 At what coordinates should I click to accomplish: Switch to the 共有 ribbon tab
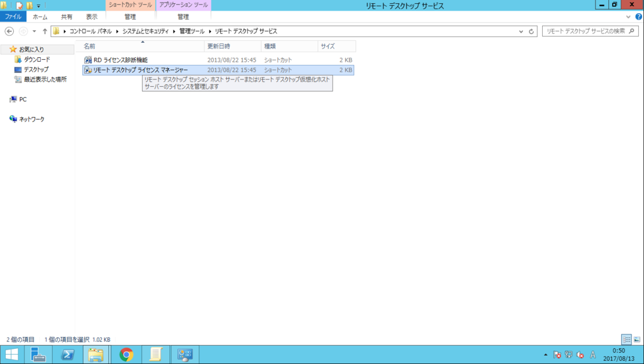pyautogui.click(x=67, y=17)
